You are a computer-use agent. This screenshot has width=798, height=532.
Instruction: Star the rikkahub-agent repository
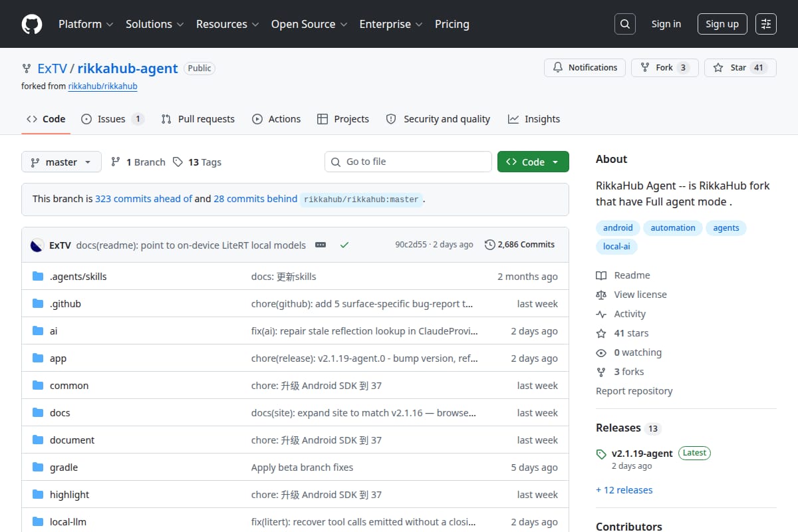[x=740, y=68]
